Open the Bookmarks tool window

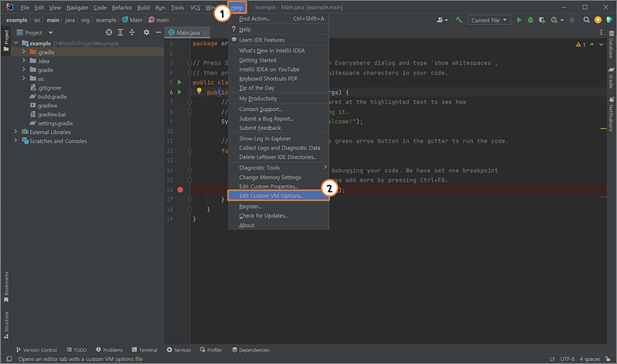point(6,286)
